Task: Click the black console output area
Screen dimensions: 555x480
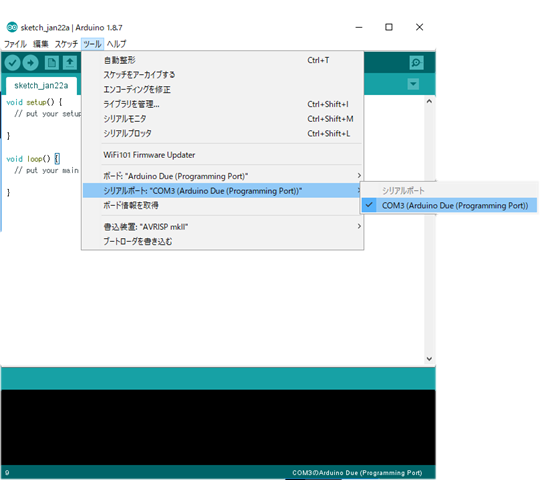Action: pos(218,427)
